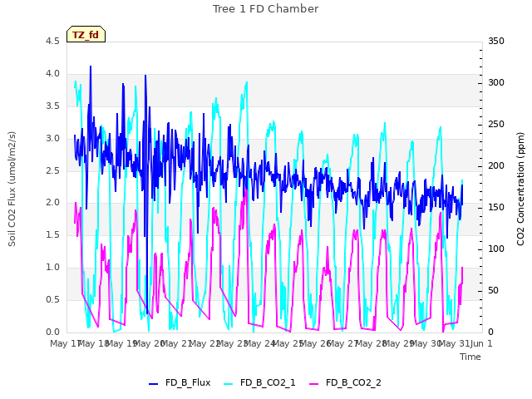Click the 4.5 tick on left axis
The height and width of the screenshot is (399, 532).
click(52, 41)
